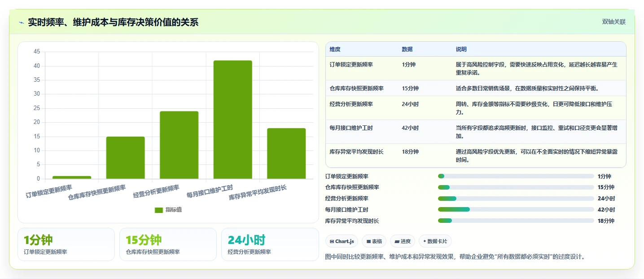Click the 1分钟 value beside progress bar
This screenshot has height=279, width=644.
(x=605, y=177)
